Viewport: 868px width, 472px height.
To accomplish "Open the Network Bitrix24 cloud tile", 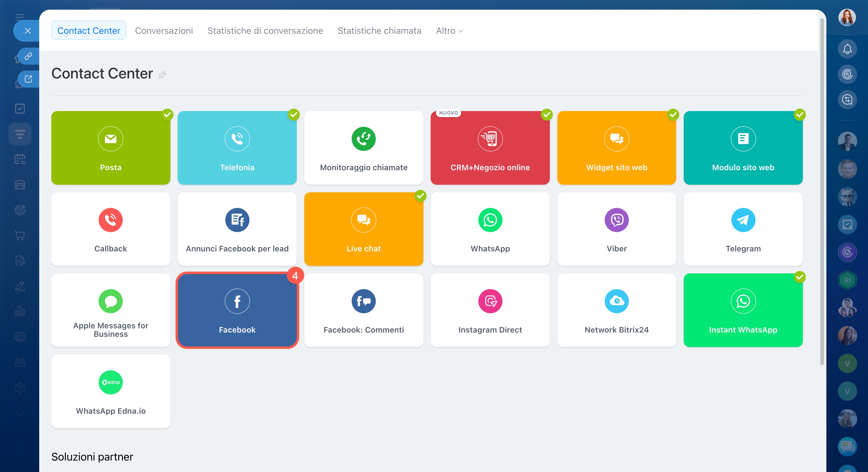I will point(616,310).
